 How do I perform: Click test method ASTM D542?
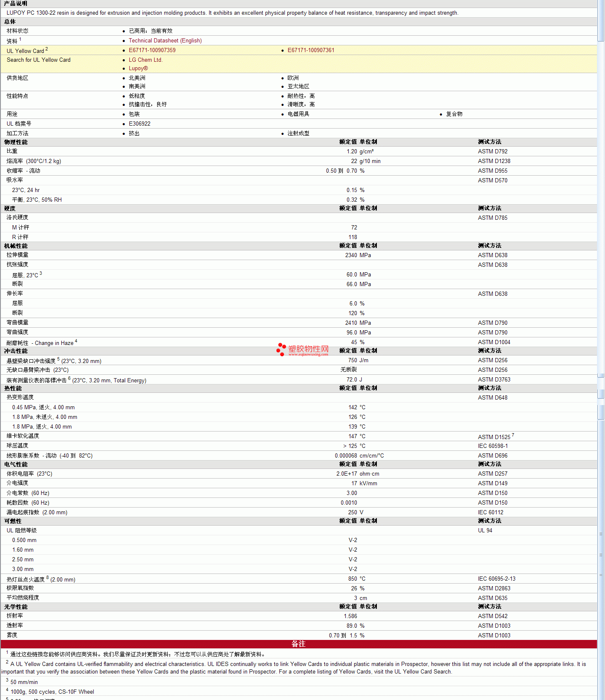coord(492,616)
